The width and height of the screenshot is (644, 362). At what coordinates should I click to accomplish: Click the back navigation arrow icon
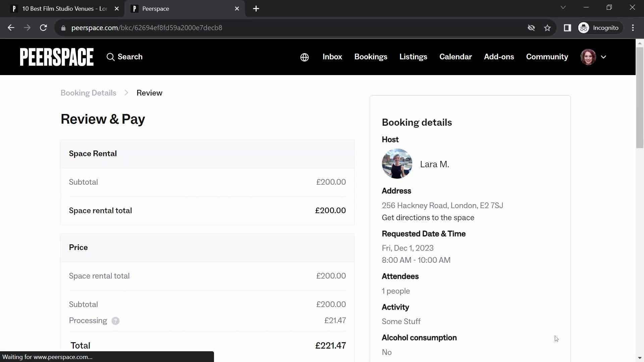11,27
